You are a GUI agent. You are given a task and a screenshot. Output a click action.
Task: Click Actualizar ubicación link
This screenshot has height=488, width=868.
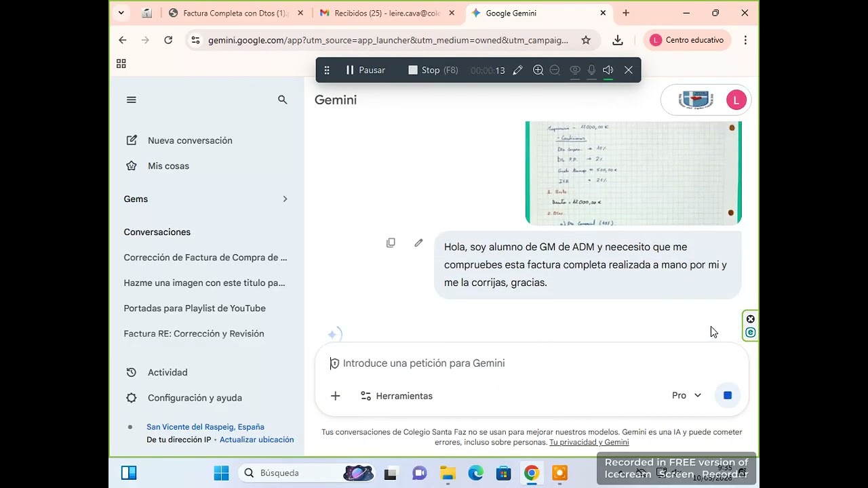[x=256, y=439]
